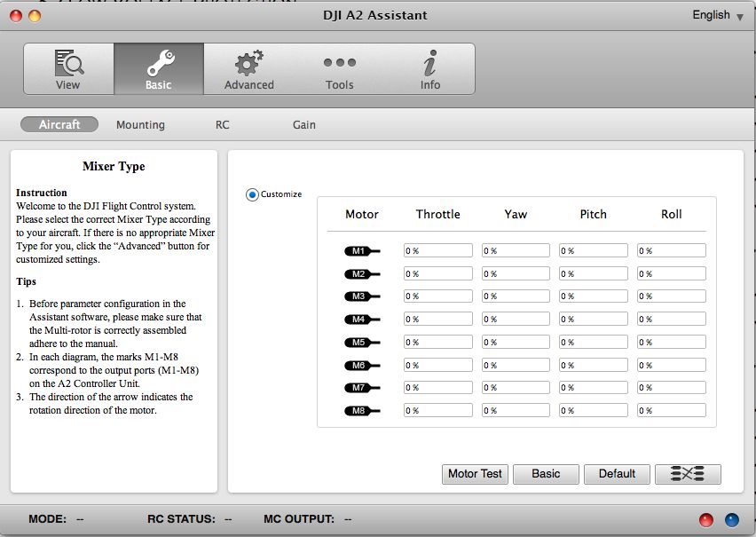Edit the M2 Roll field

(672, 273)
